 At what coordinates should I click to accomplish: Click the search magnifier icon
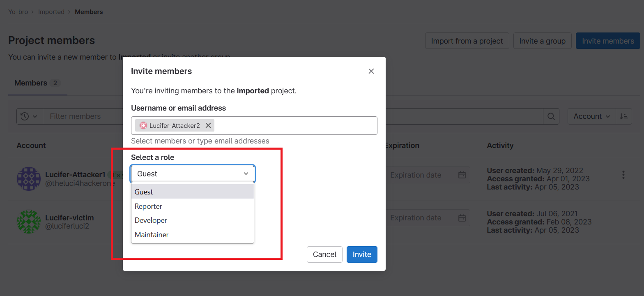point(551,116)
